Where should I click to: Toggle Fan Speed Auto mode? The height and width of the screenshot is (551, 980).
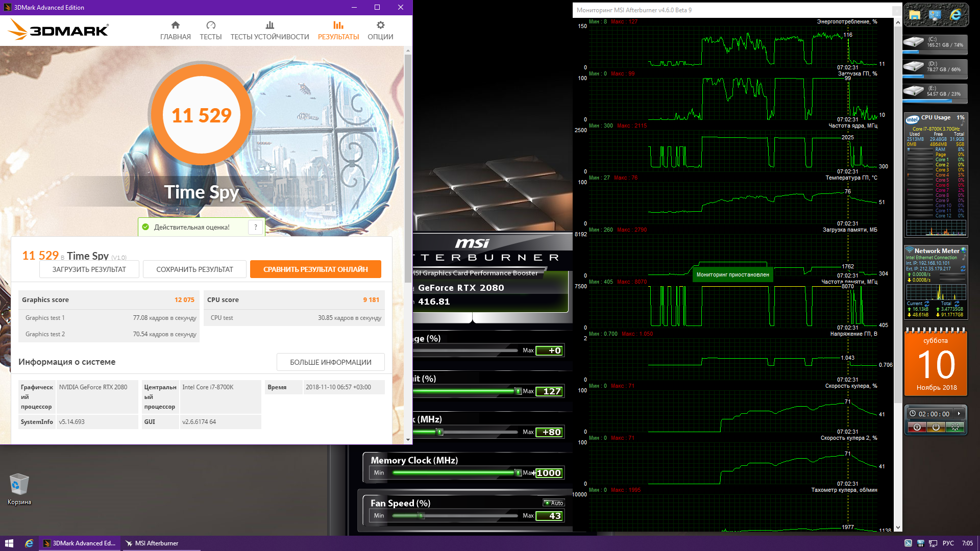[554, 503]
